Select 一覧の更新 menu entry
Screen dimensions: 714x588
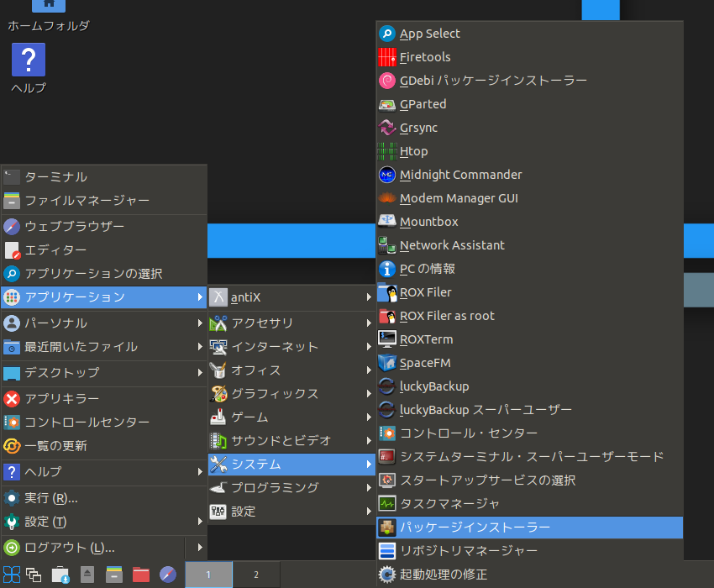tap(104, 446)
